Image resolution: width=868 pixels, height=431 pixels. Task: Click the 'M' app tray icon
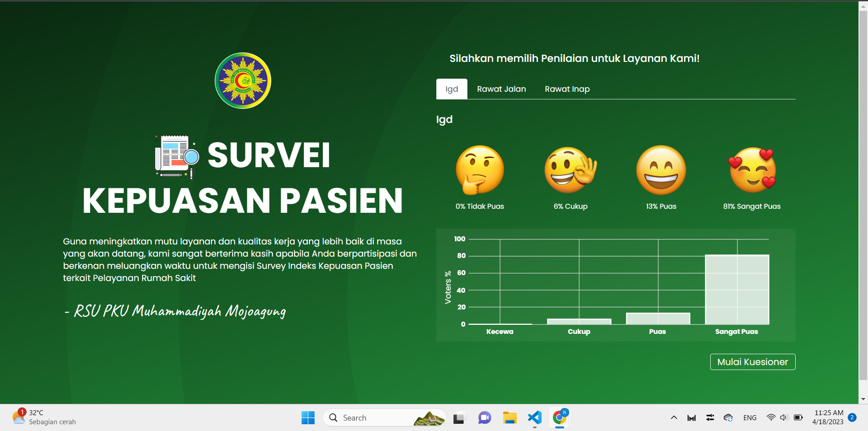[x=691, y=418]
